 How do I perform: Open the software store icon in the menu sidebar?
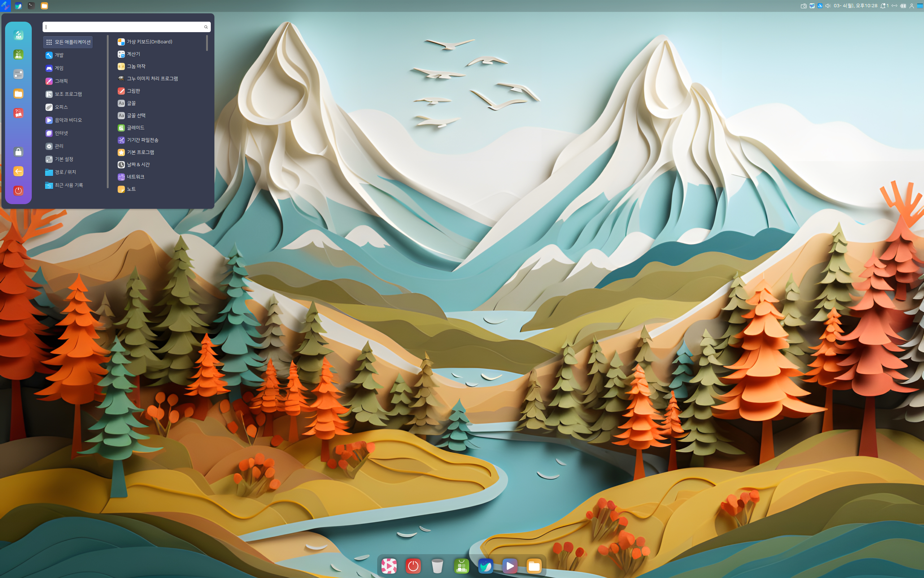(18, 55)
